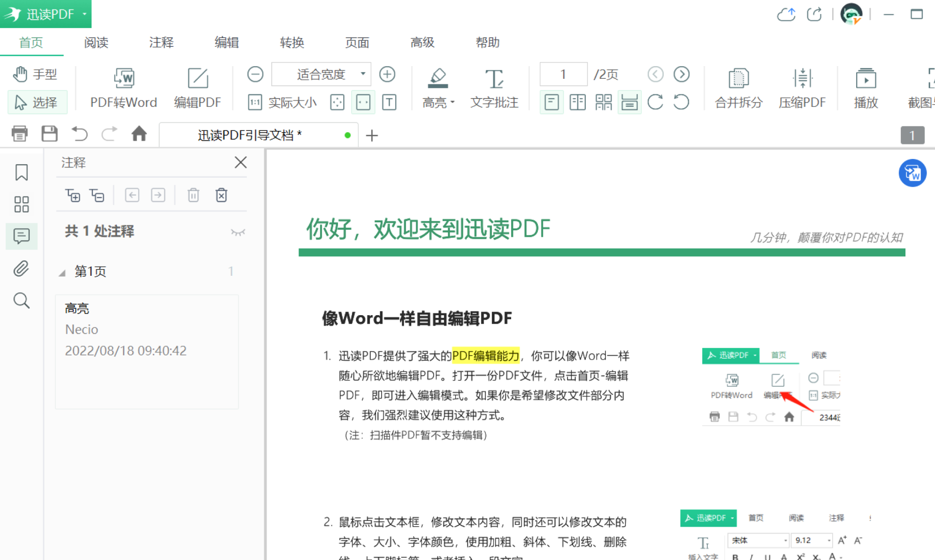Select the 高亮 annotation by Necio
Viewport: 935px width, 560px height.
[147, 352]
